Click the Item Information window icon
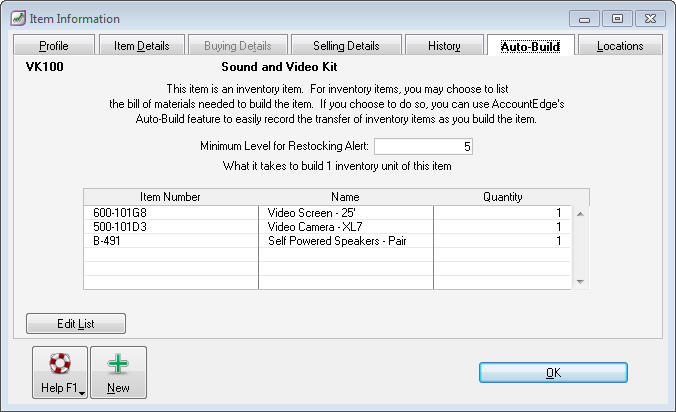Image resolution: width=676 pixels, height=412 pixels. (x=18, y=19)
